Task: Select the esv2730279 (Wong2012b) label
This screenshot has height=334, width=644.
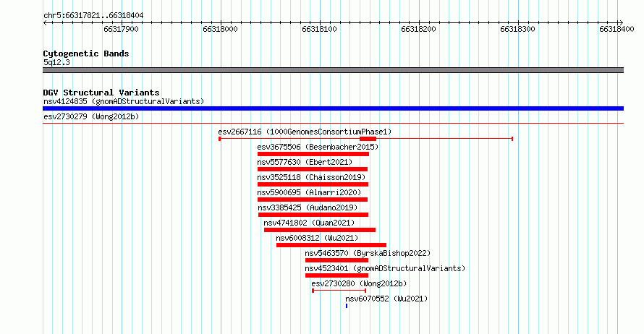Action: click(91, 116)
